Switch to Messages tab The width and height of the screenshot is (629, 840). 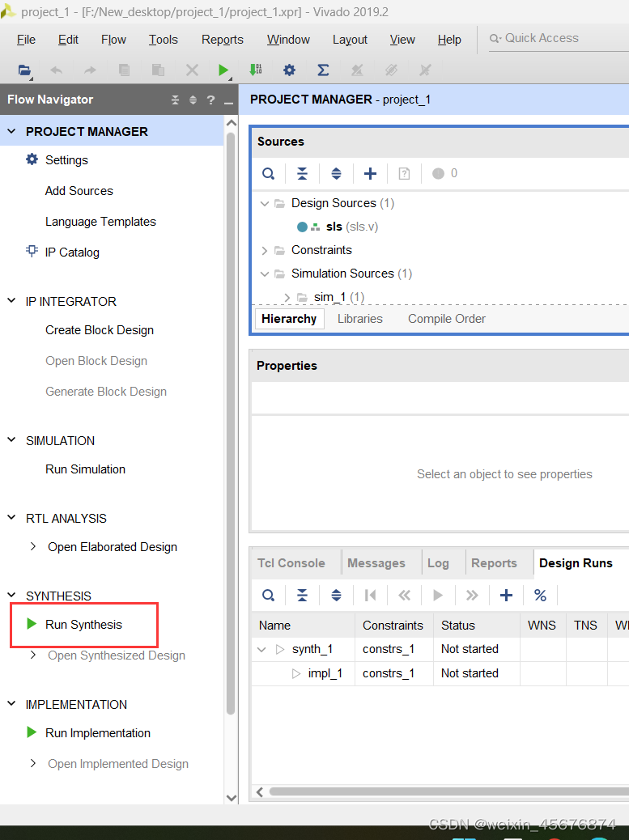pos(376,563)
